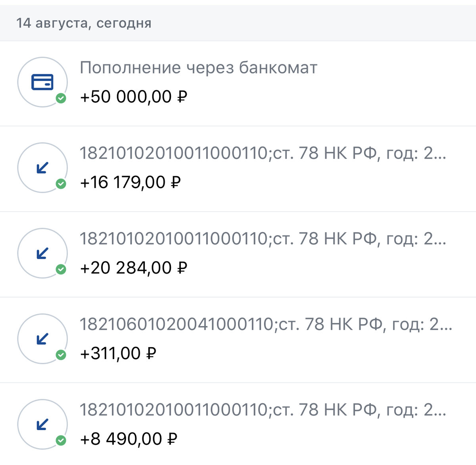Tap the card icon for ATM top-up
The height and width of the screenshot is (465, 476).
42,82
